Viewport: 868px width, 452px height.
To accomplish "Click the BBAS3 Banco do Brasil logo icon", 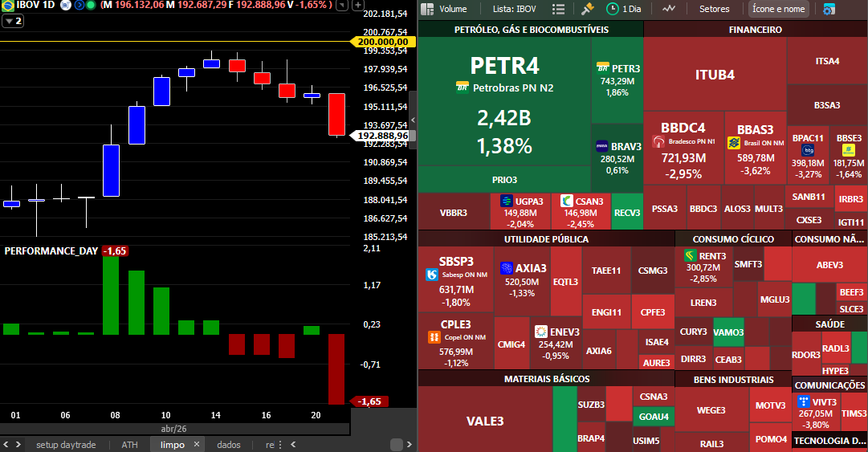I will (734, 143).
